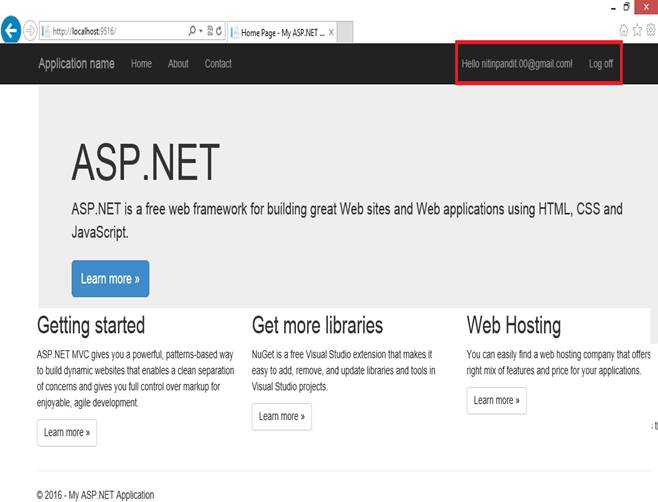The image size is (658, 502).
Task: Open the browser Tools gear icon
Action: pyautogui.click(x=651, y=30)
